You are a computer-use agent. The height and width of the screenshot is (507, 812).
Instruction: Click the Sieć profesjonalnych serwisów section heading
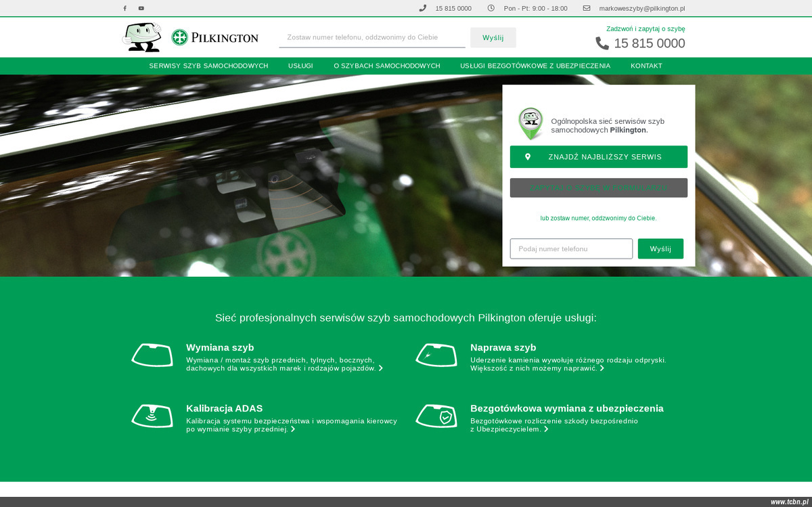406,317
